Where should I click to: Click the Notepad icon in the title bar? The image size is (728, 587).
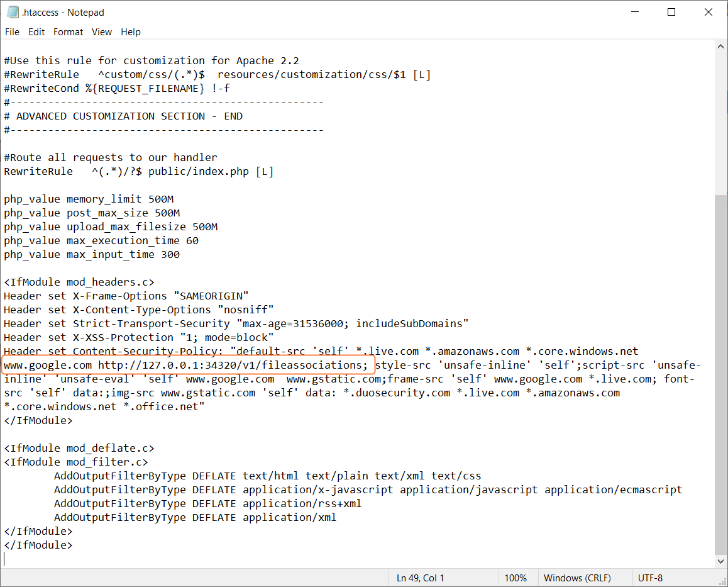12,12
